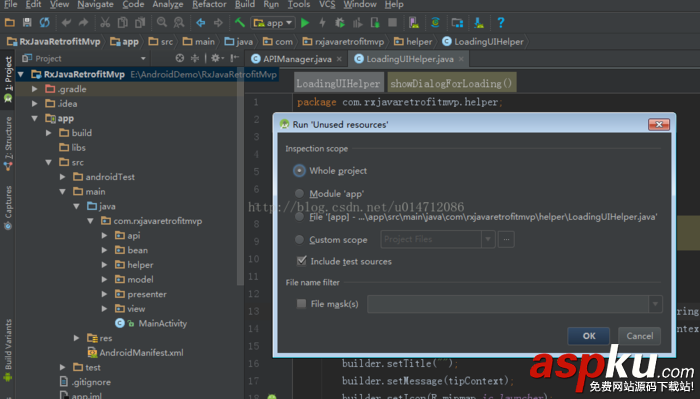The height and width of the screenshot is (399, 700).
Task: Click the Hide panel icon in Project header
Action: (234, 58)
